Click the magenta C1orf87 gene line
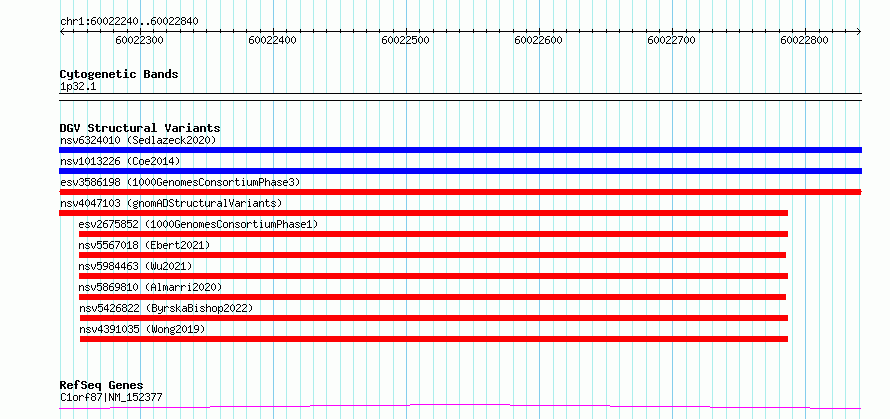The image size is (890, 419). click(460, 406)
